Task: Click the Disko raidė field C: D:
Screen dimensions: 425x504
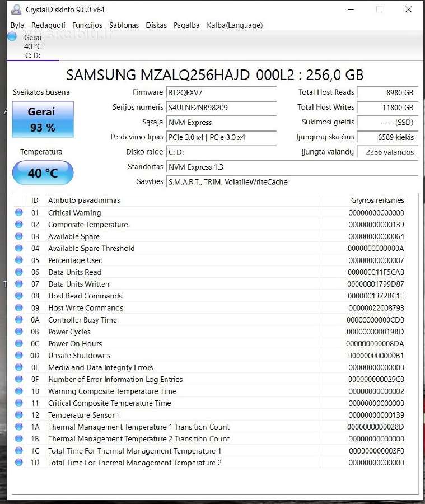Action: point(221,152)
